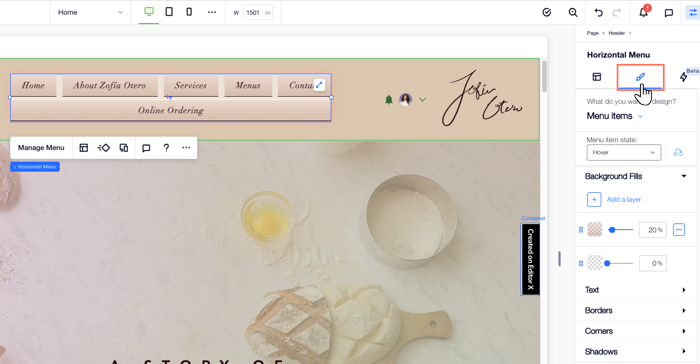Click the animation icon in menu toolbar
This screenshot has width=700, height=364.
tap(104, 148)
